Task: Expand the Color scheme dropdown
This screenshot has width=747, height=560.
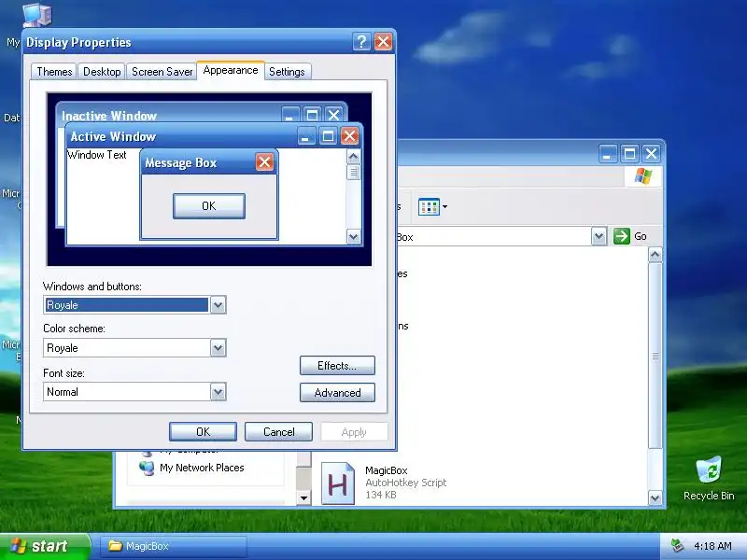Action: point(218,347)
